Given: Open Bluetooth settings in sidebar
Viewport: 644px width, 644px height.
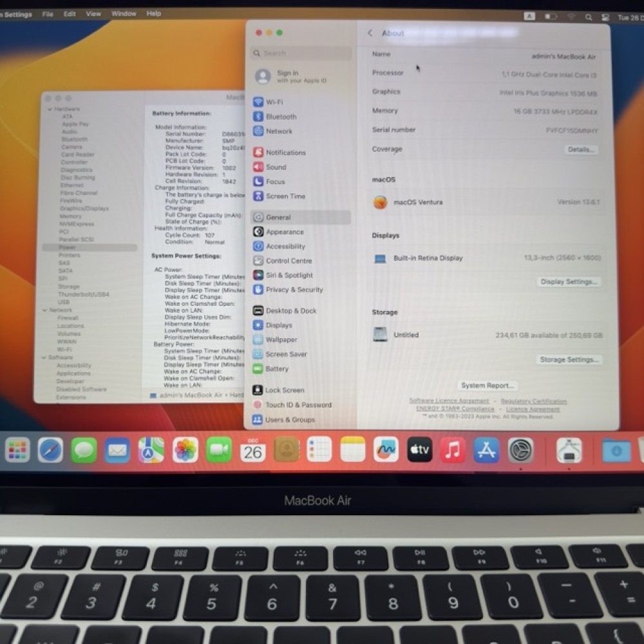Looking at the screenshot, I should [x=274, y=117].
